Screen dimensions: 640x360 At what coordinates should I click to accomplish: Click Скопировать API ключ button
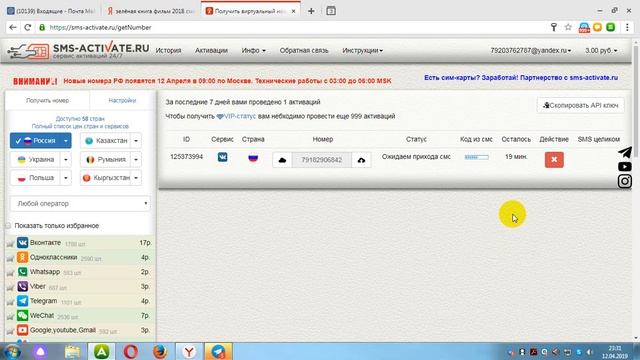click(580, 105)
